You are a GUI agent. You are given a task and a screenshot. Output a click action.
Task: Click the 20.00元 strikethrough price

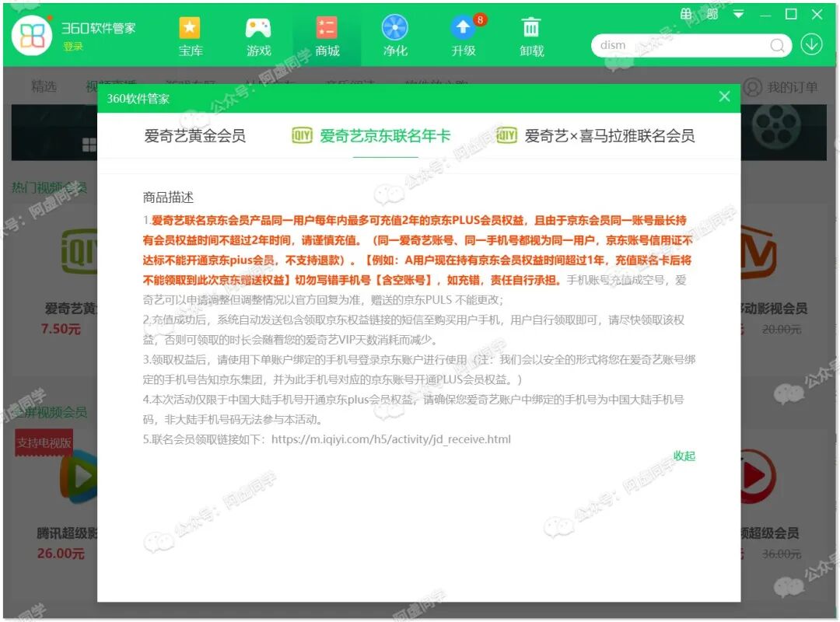(x=782, y=330)
